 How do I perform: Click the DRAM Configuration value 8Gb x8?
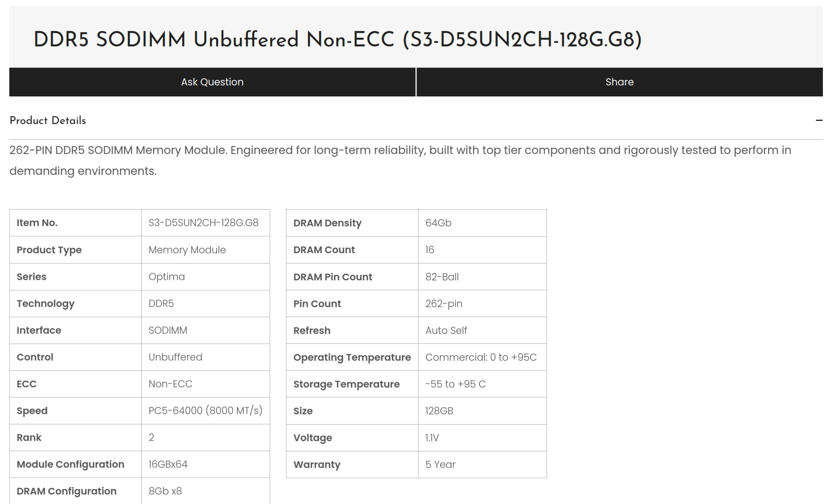[x=165, y=491]
